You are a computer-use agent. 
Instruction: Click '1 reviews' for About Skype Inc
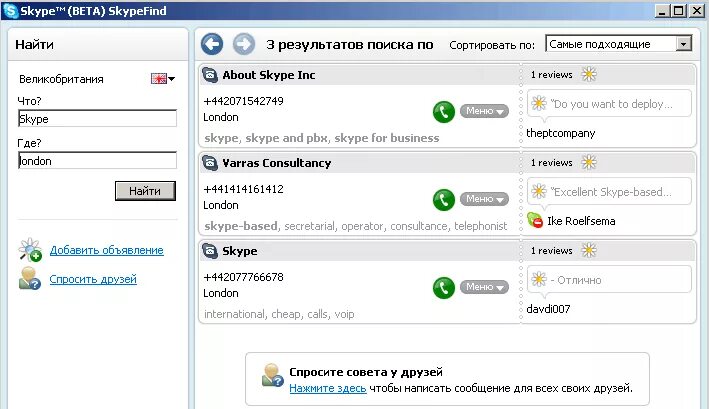pos(552,75)
